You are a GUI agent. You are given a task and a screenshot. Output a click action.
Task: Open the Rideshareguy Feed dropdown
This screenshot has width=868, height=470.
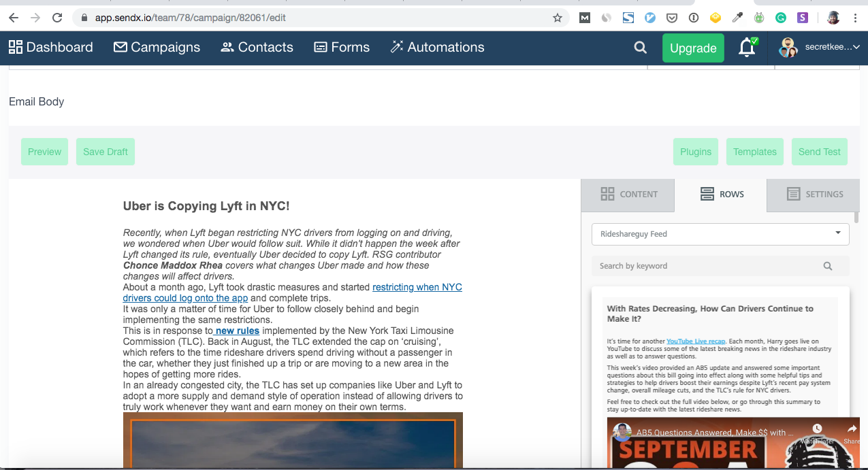tap(720, 234)
